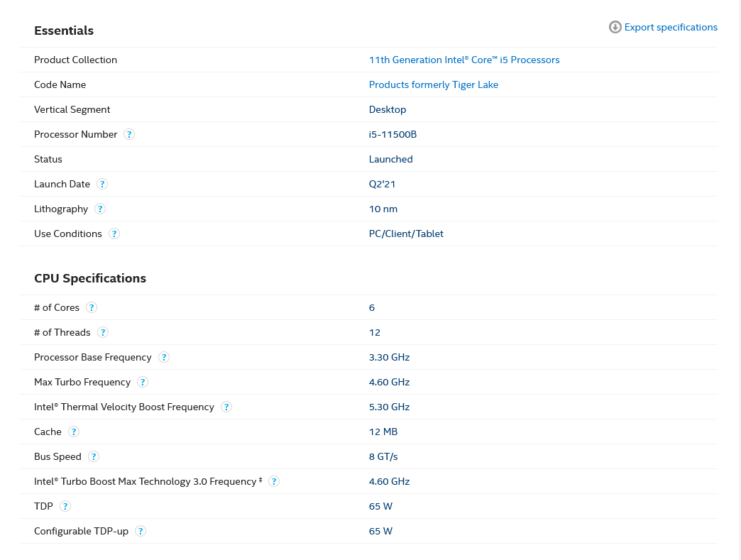Click the Launched status value

pyautogui.click(x=391, y=159)
